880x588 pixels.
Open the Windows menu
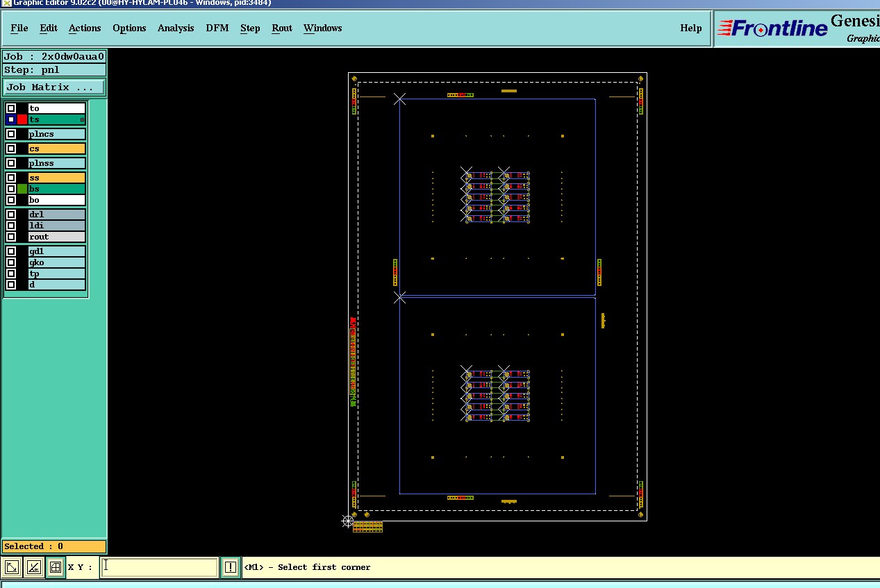[322, 28]
